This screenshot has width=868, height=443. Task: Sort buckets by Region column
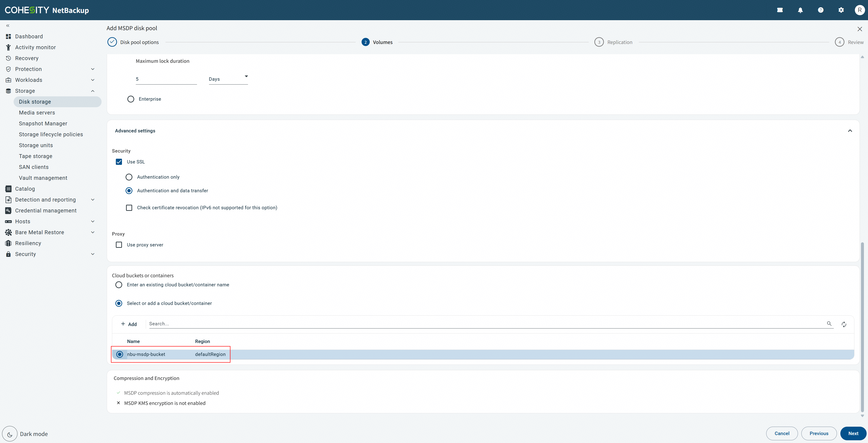[x=202, y=342]
